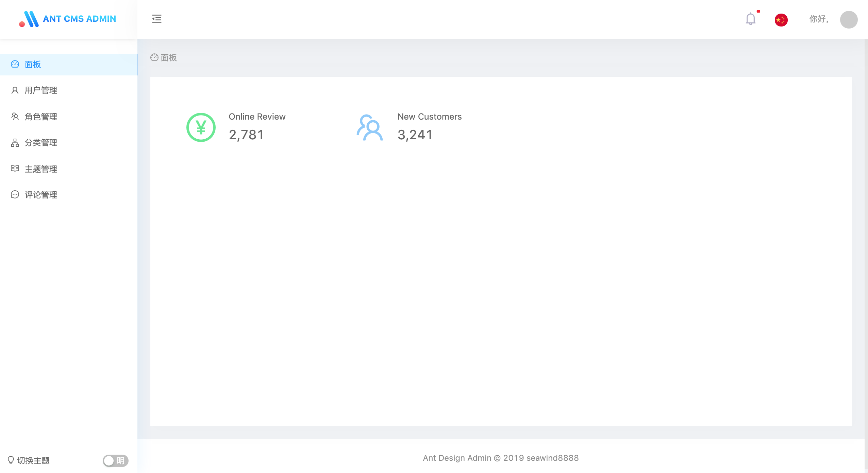Select 面板 dashboard in the sidebar
This screenshot has height=473, width=868.
(33, 65)
